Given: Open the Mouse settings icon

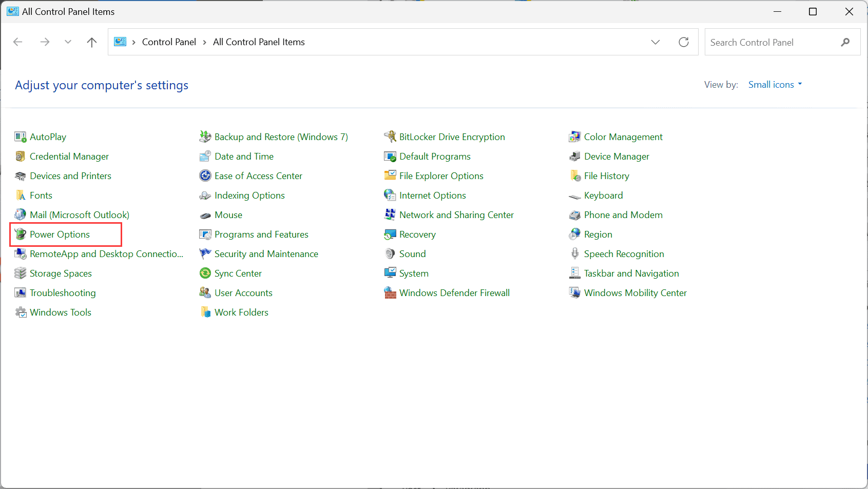Looking at the screenshot, I should pyautogui.click(x=228, y=214).
